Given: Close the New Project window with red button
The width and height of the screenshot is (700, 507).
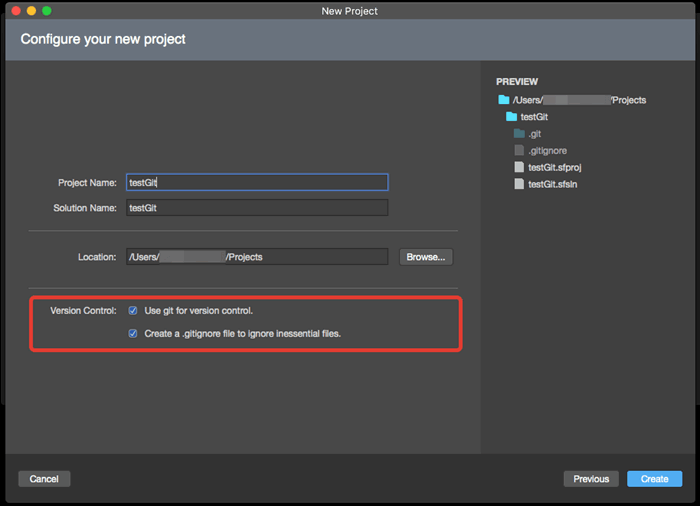Looking at the screenshot, I should pyautogui.click(x=17, y=11).
